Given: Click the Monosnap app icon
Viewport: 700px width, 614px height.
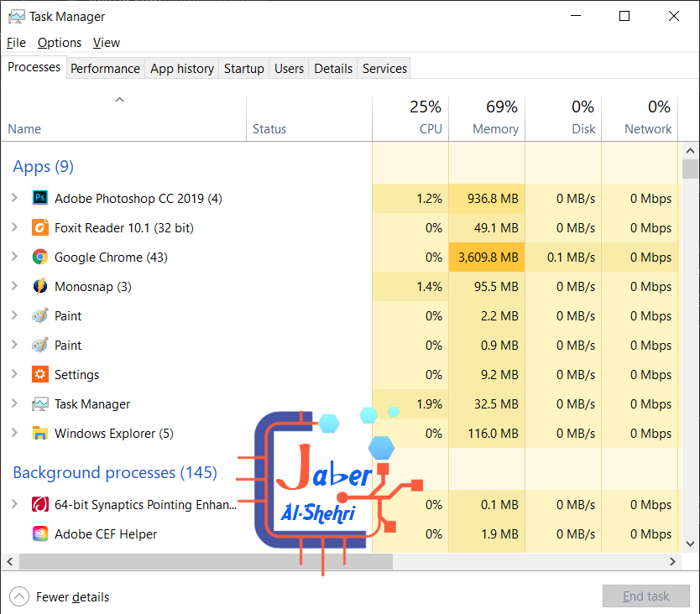Looking at the screenshot, I should [40, 286].
